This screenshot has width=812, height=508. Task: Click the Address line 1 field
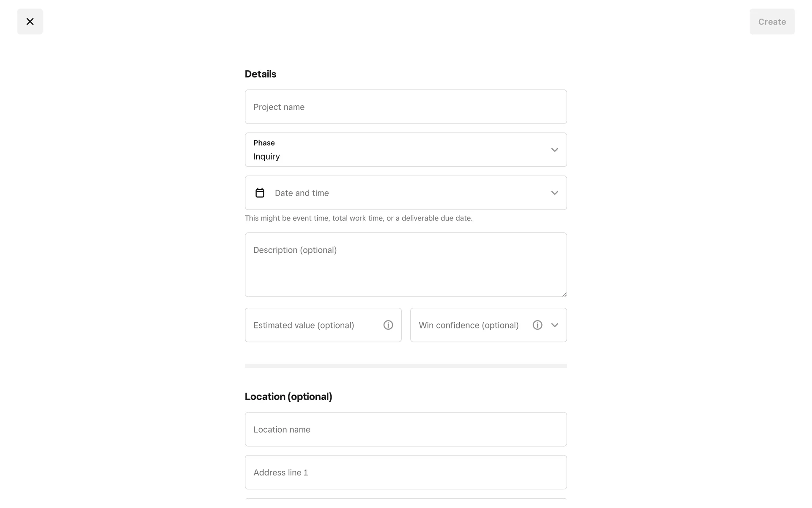(x=405, y=472)
